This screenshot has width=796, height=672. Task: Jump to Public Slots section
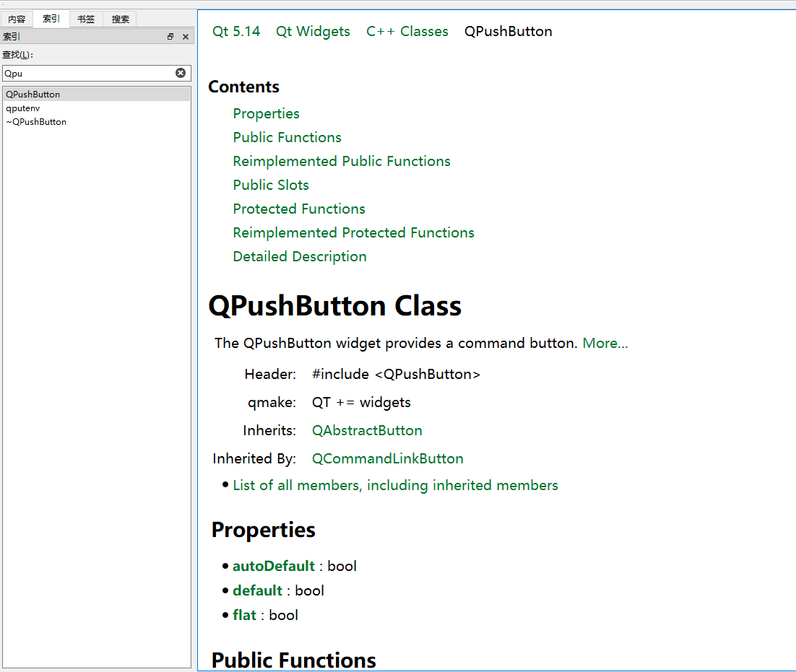point(271,185)
